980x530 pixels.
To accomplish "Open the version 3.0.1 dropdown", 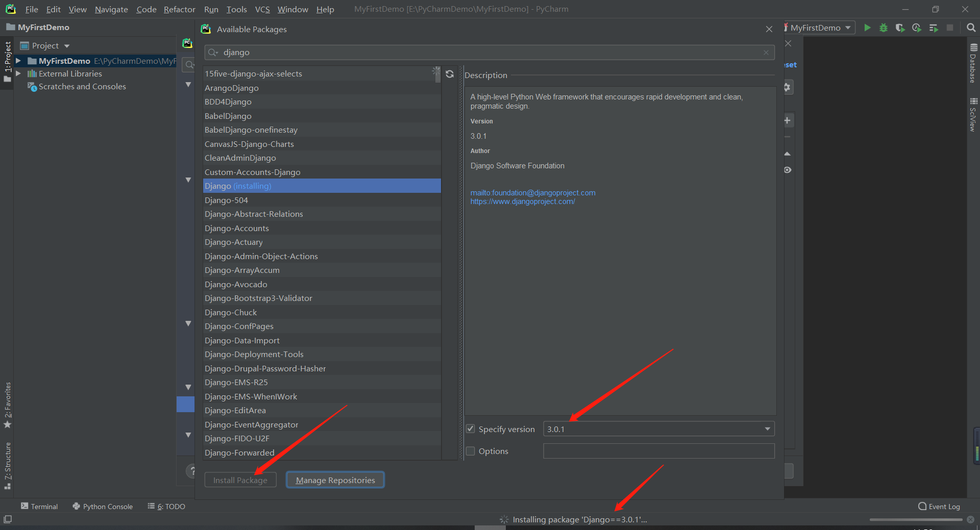I will pyautogui.click(x=659, y=429).
